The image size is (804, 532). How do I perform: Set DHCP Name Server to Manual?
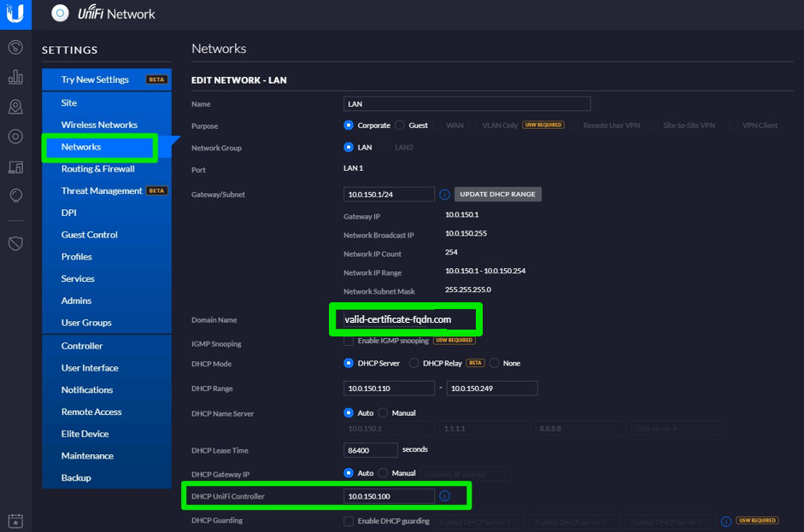pyautogui.click(x=383, y=413)
